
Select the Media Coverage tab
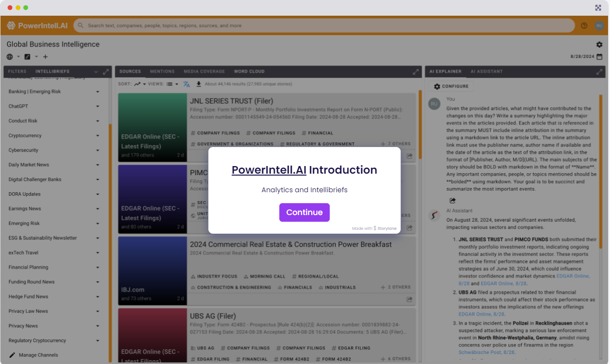point(204,71)
